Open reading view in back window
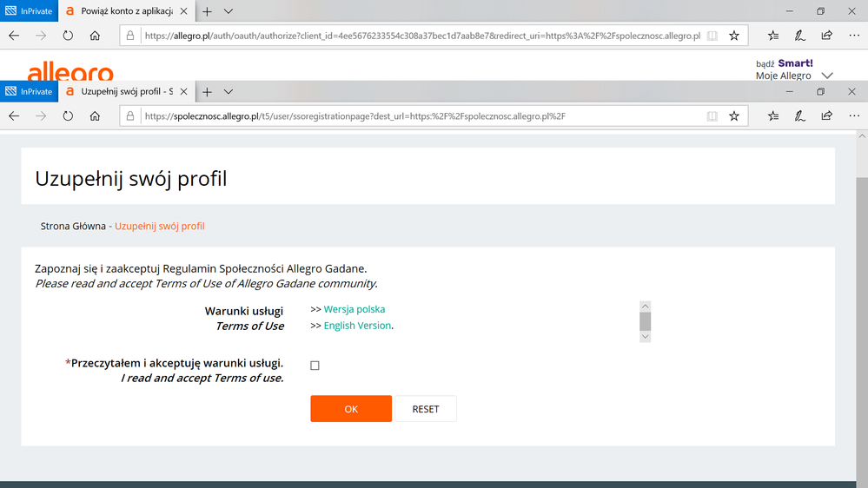This screenshot has height=488, width=868. 712,36
